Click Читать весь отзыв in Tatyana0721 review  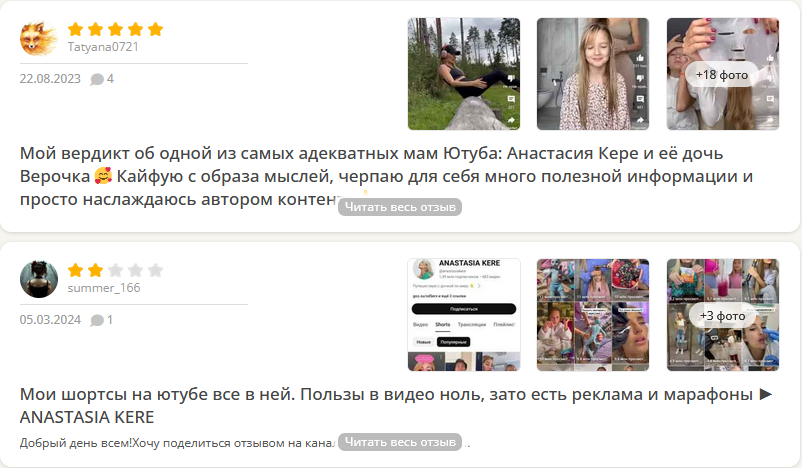[x=400, y=207]
